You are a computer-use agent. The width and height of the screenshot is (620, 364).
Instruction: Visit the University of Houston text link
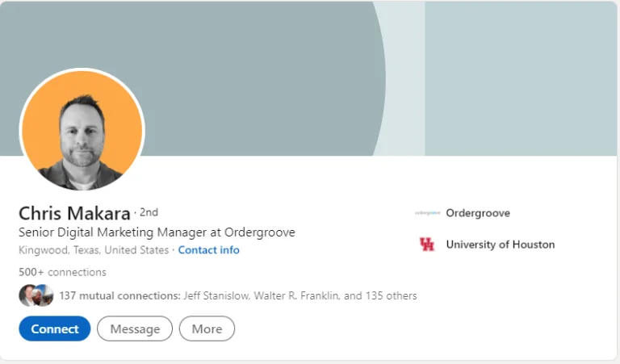500,245
